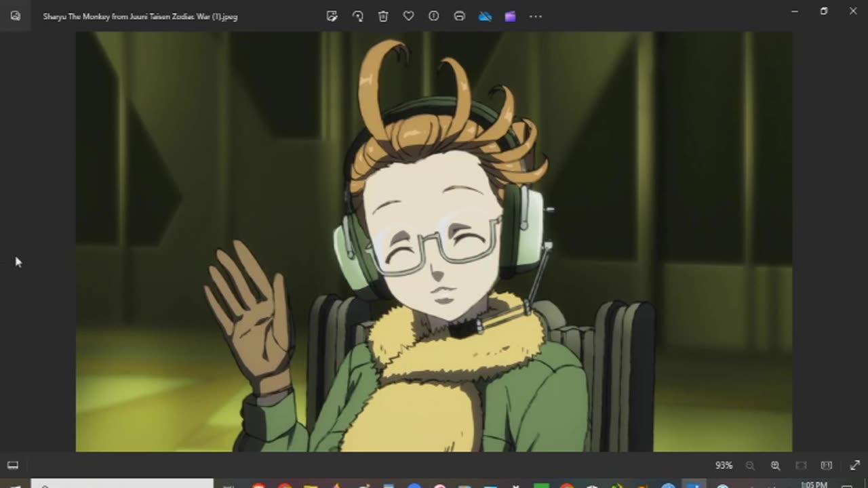The image size is (868, 488).
Task: Delete the photo with the trash icon
Action: [383, 16]
